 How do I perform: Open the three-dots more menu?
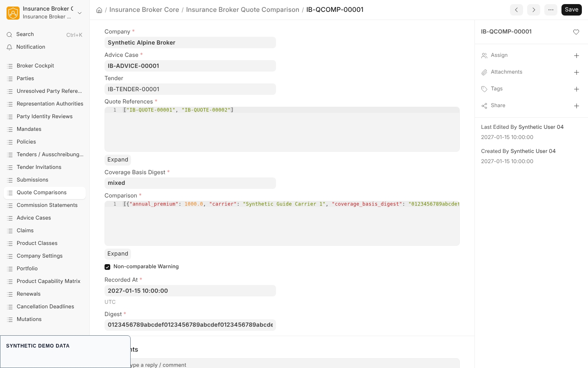551,10
